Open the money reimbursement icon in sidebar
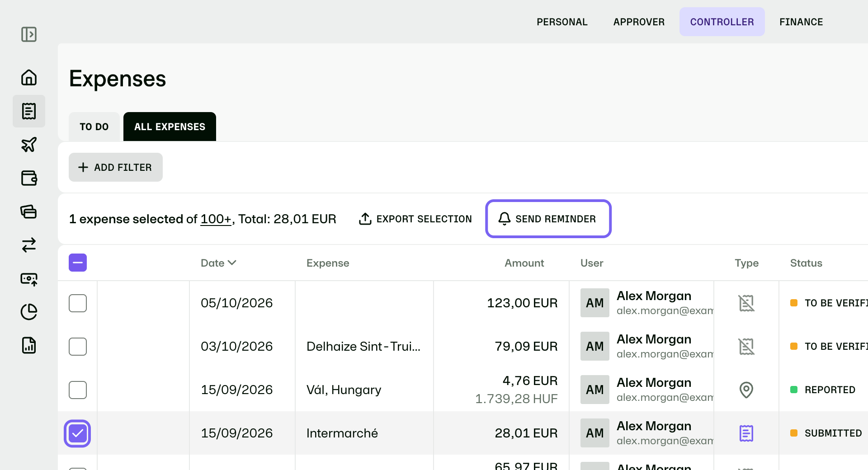Viewport: 868px width, 470px height. click(29, 279)
